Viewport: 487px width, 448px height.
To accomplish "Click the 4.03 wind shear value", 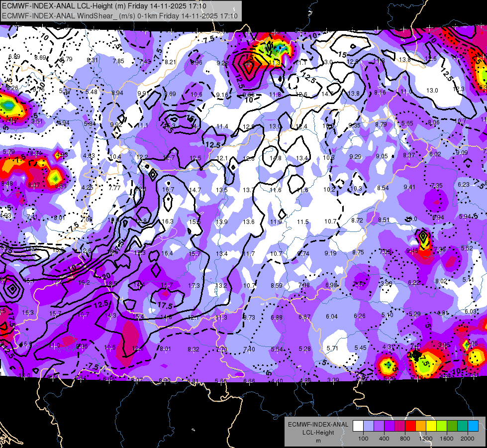I will (89, 155).
